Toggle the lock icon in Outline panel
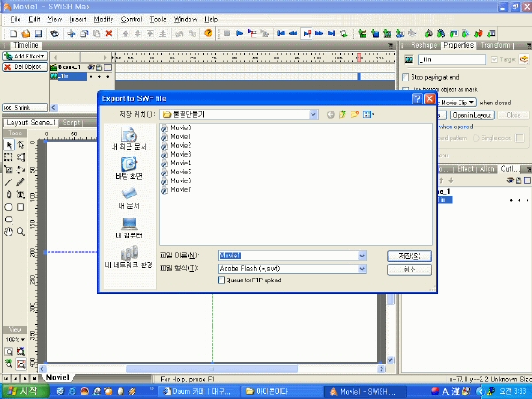 [x=519, y=180]
